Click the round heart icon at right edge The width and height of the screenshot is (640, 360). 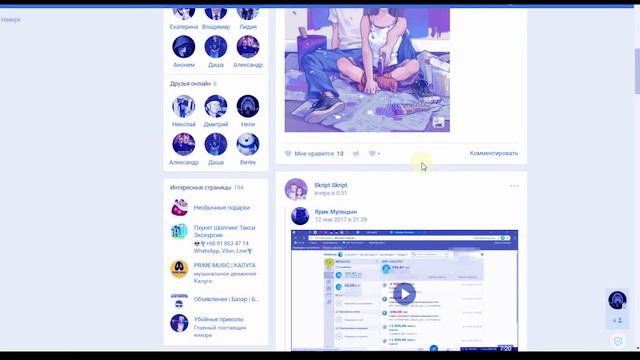coord(618,341)
